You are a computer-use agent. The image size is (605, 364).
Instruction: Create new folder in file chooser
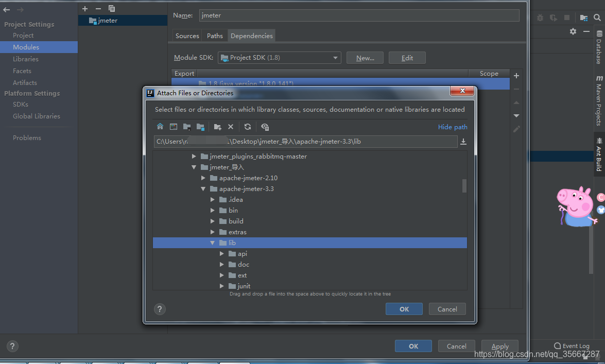[218, 127]
